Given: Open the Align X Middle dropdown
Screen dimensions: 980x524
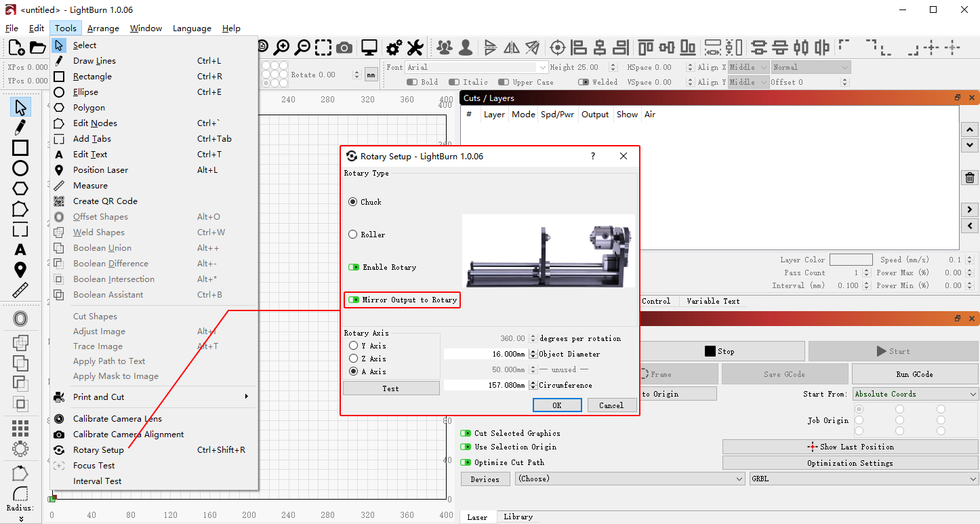Looking at the screenshot, I should (749, 67).
